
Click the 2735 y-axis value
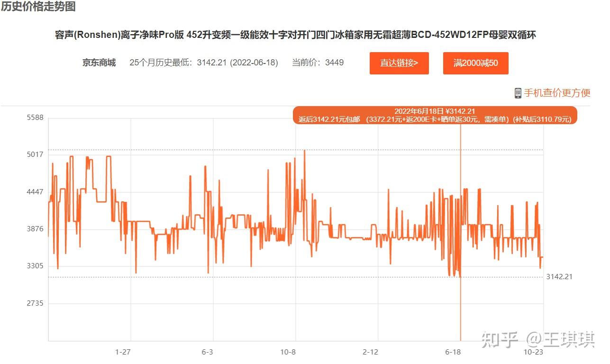pos(35,303)
